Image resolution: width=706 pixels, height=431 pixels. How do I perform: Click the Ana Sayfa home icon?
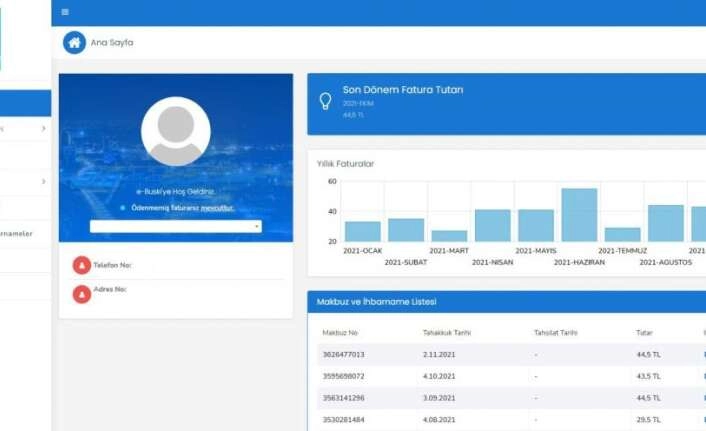coord(74,42)
